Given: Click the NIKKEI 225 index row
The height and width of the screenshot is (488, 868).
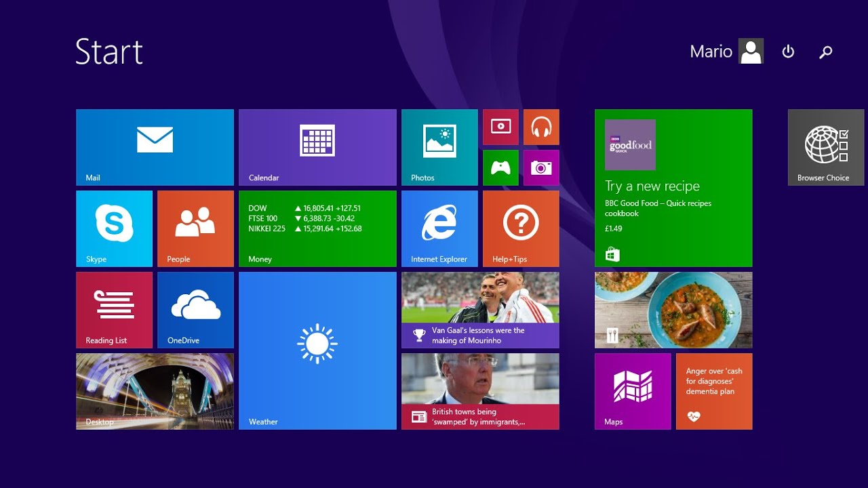Looking at the screenshot, I should tap(305, 228).
